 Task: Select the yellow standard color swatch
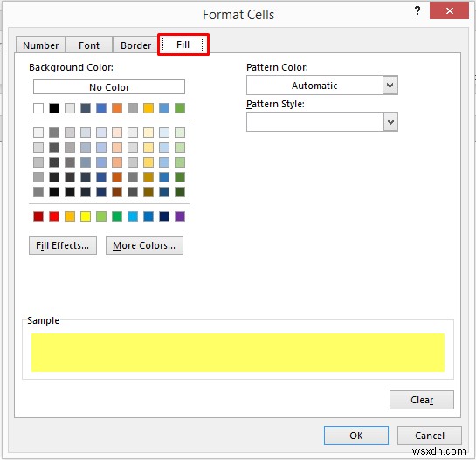(86, 216)
